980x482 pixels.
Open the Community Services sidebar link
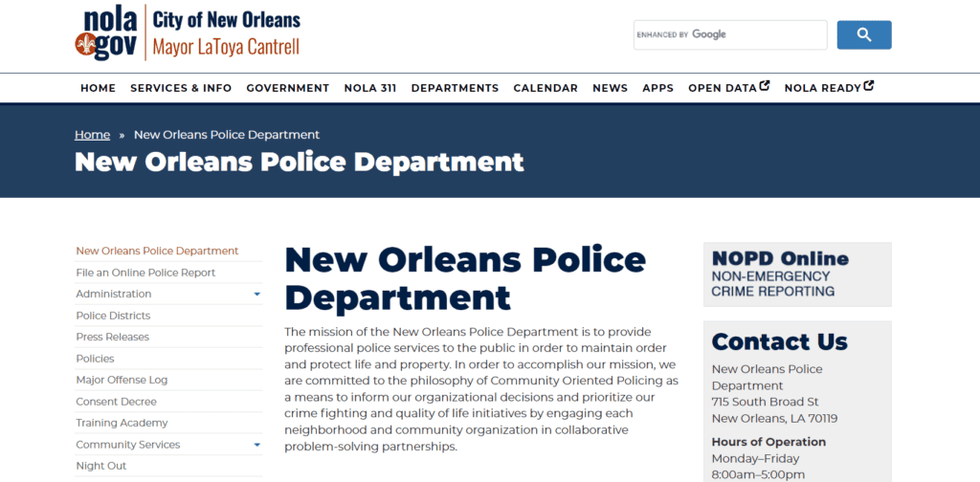tap(128, 445)
